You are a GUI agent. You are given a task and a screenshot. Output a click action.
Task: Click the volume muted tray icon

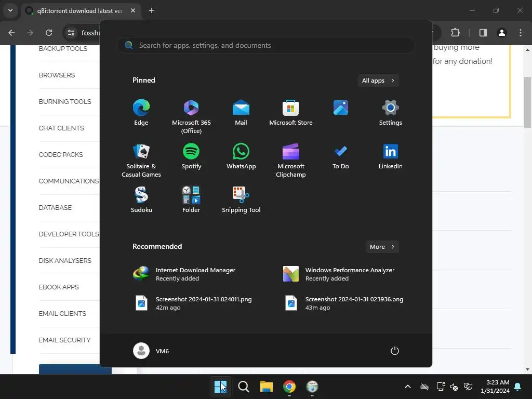point(454,387)
